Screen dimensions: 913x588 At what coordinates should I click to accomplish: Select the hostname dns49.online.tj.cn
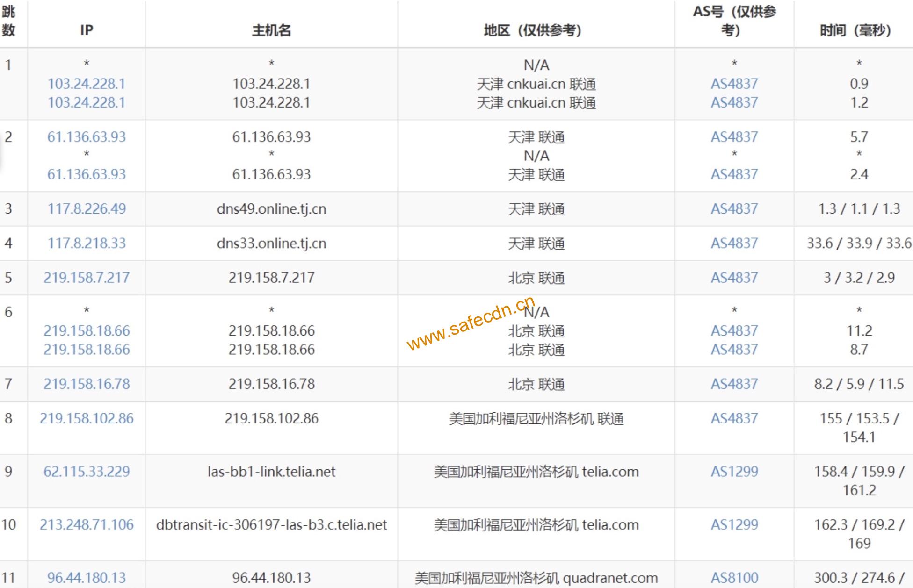click(x=271, y=209)
